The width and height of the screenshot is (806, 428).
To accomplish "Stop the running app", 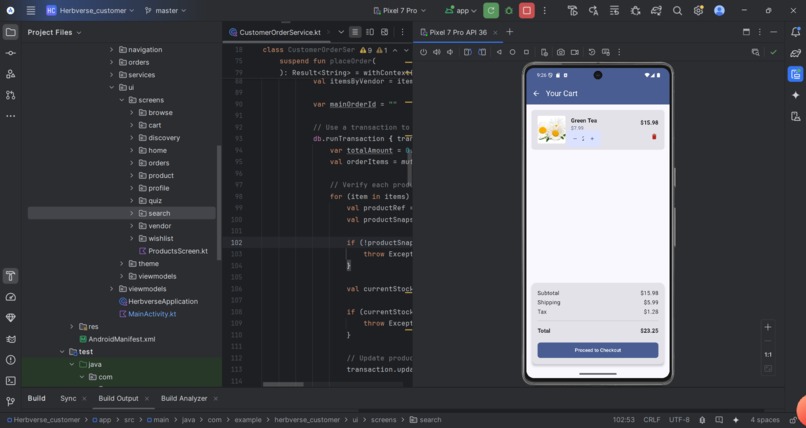I will coord(526,10).
